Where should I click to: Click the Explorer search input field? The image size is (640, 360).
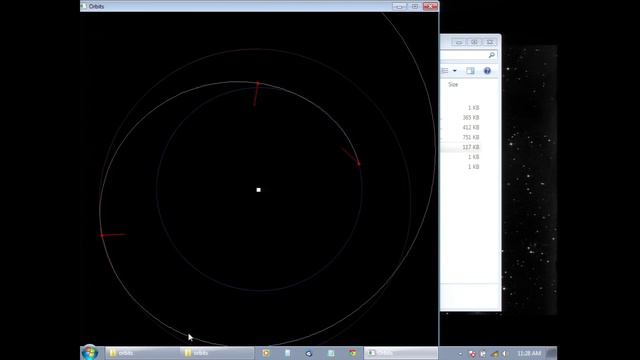tap(468, 55)
